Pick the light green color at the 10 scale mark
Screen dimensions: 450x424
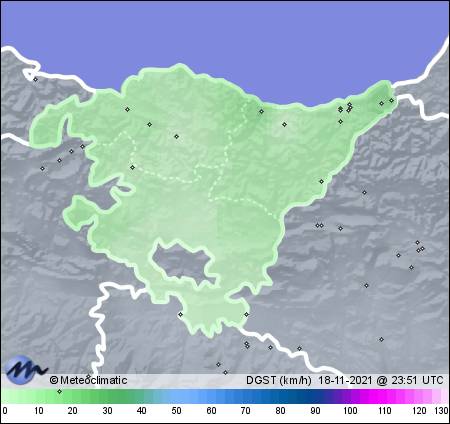(x=38, y=397)
